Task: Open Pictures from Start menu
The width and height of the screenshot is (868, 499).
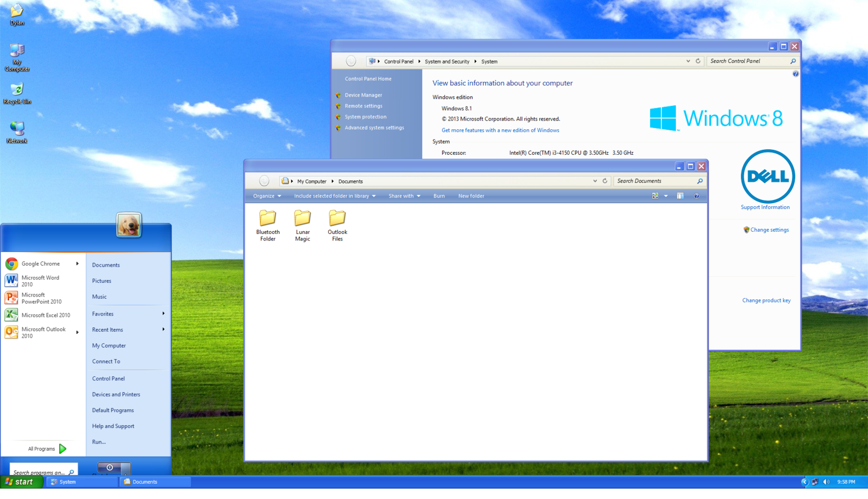Action: click(101, 281)
